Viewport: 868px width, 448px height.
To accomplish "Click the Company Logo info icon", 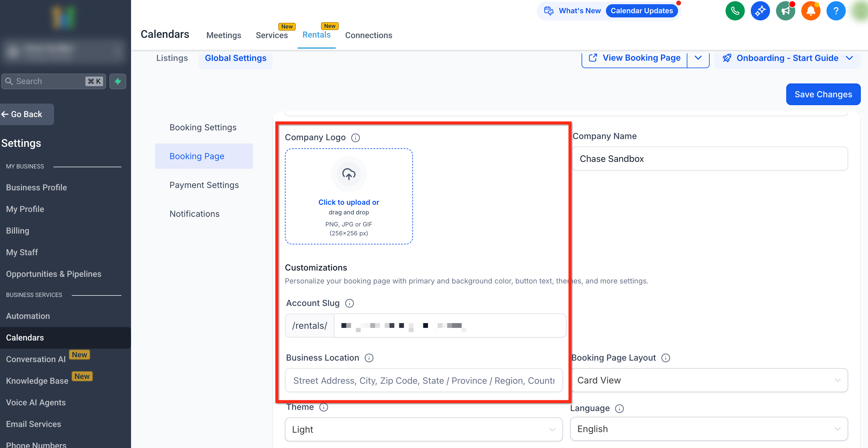I will (x=355, y=138).
